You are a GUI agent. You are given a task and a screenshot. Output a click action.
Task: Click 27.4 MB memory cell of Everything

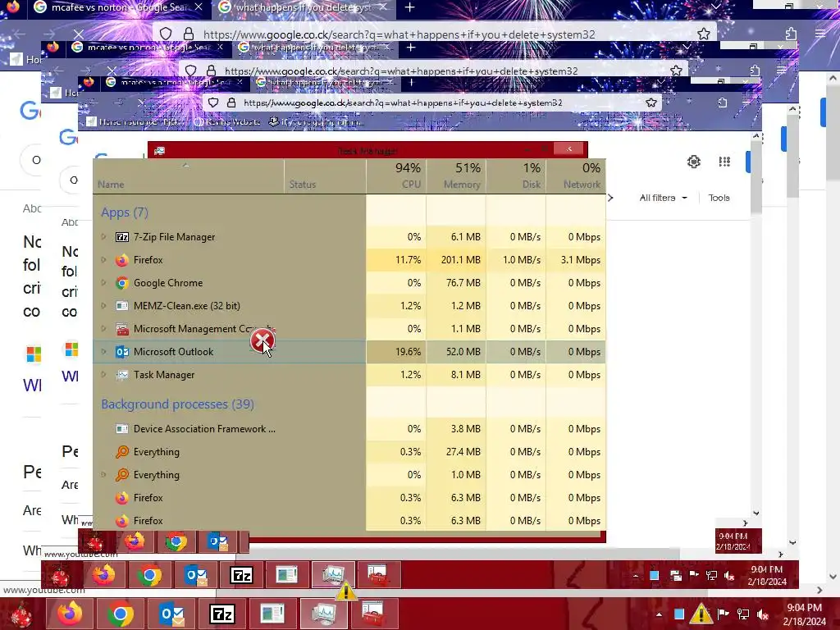pos(456,452)
